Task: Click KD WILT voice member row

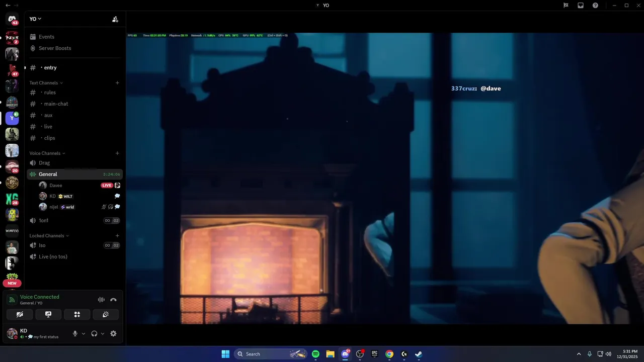Action: (x=79, y=196)
